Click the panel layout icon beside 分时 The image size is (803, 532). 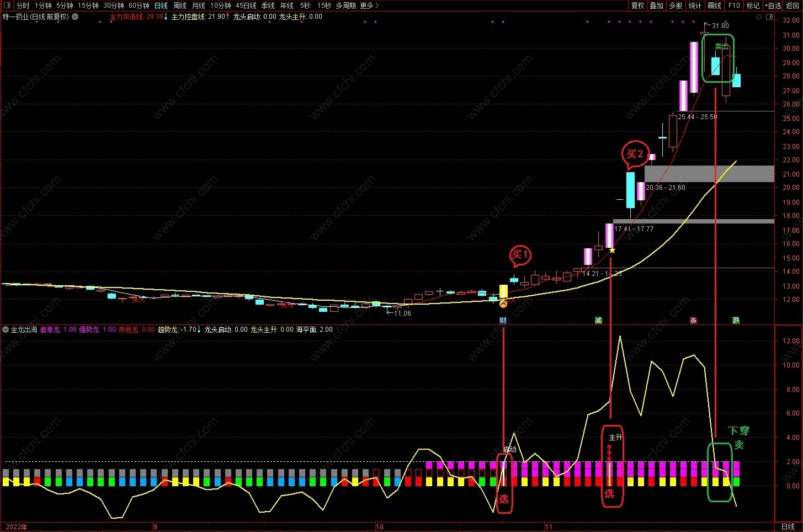(x=7, y=6)
